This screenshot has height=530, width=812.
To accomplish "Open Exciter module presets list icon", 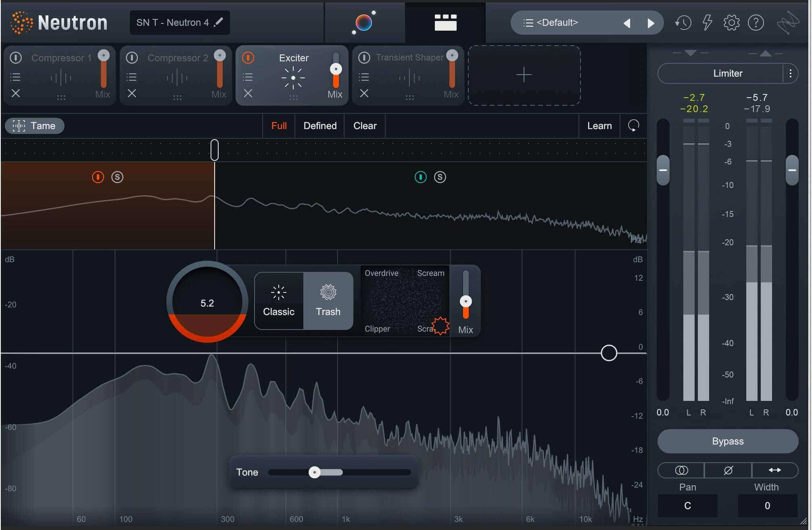I will (x=248, y=77).
